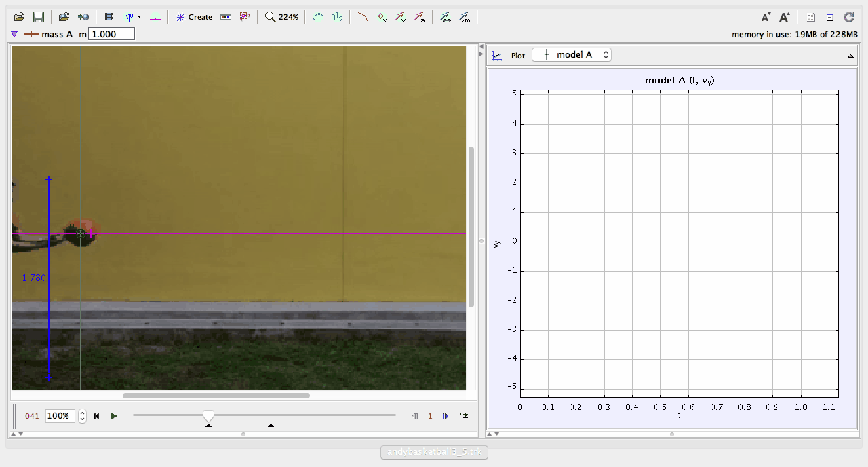Click the memory in use status text
The height and width of the screenshot is (467, 868).
click(793, 34)
